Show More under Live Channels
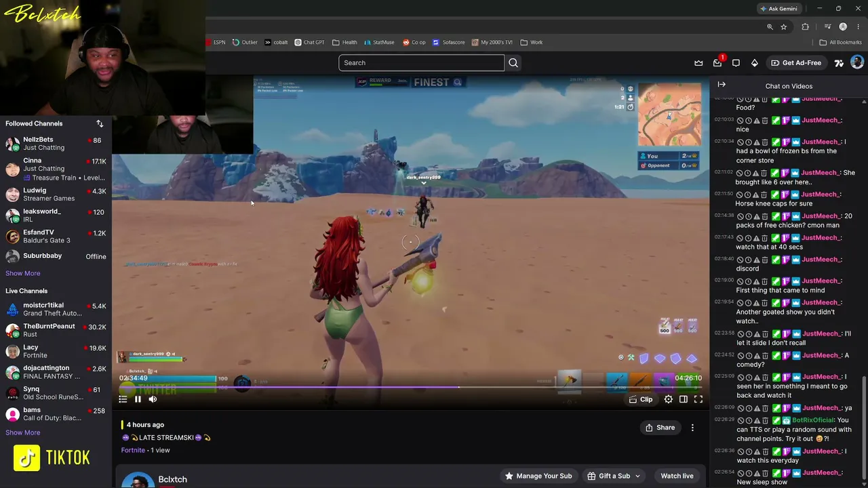 [x=23, y=432]
